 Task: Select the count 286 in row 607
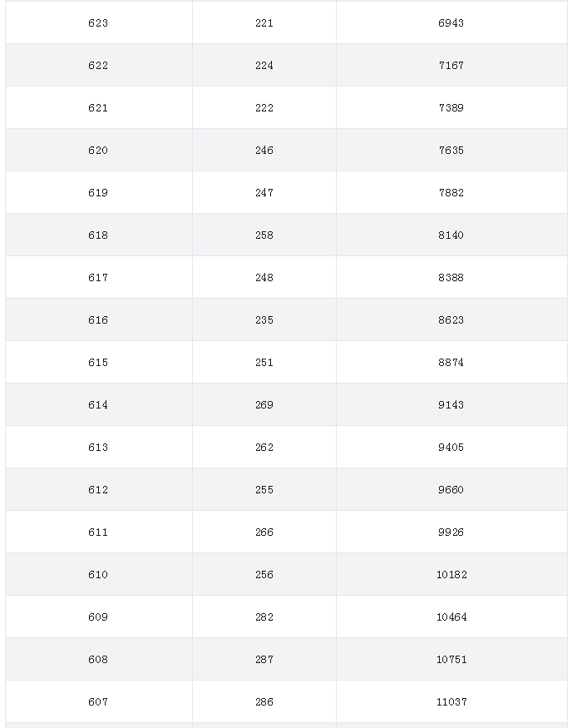264,702
